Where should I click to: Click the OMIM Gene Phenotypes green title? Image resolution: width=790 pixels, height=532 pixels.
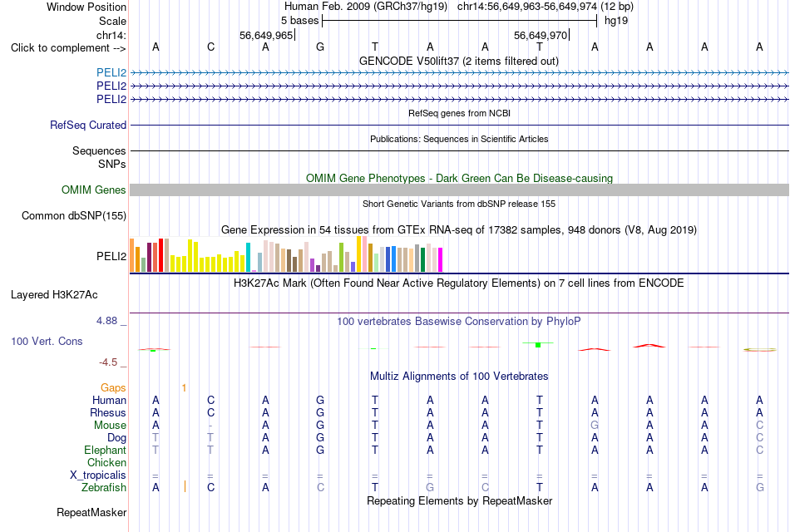[x=460, y=179]
